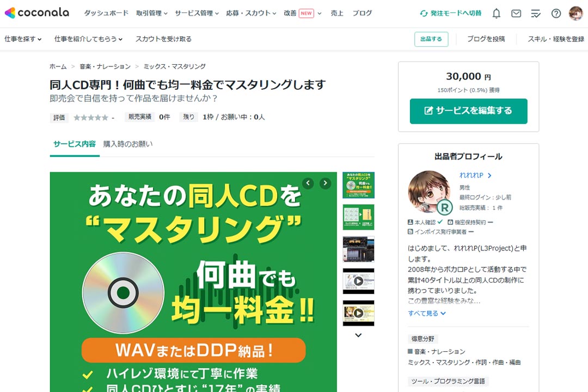Viewport: 588px width, 392px height.
Task: Open the notifications bell icon
Action: click(496, 14)
